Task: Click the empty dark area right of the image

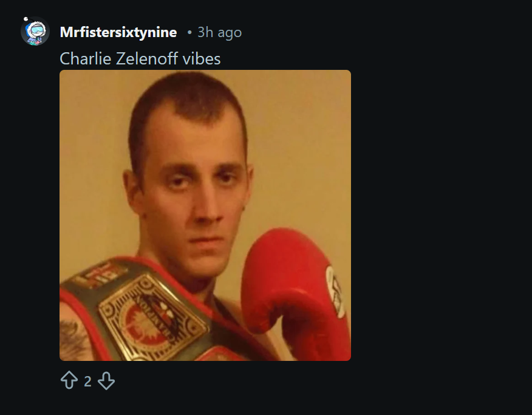Action: tap(441, 215)
